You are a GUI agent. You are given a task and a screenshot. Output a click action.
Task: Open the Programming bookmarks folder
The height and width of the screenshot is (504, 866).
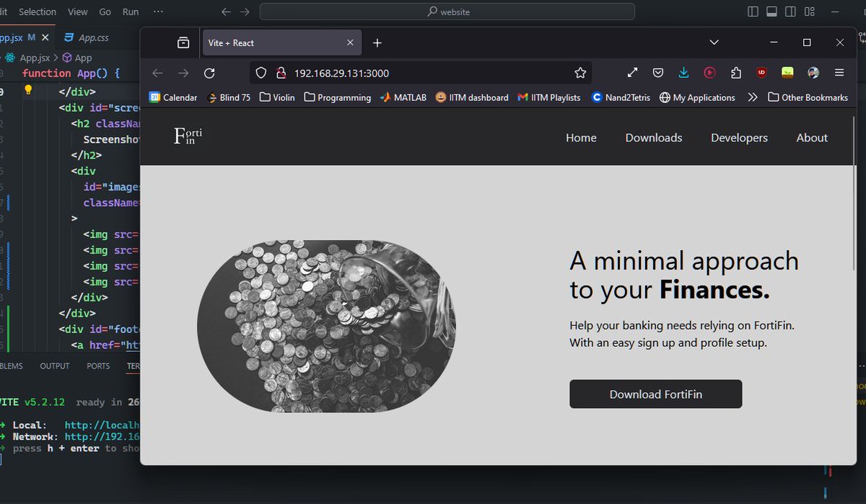point(338,97)
